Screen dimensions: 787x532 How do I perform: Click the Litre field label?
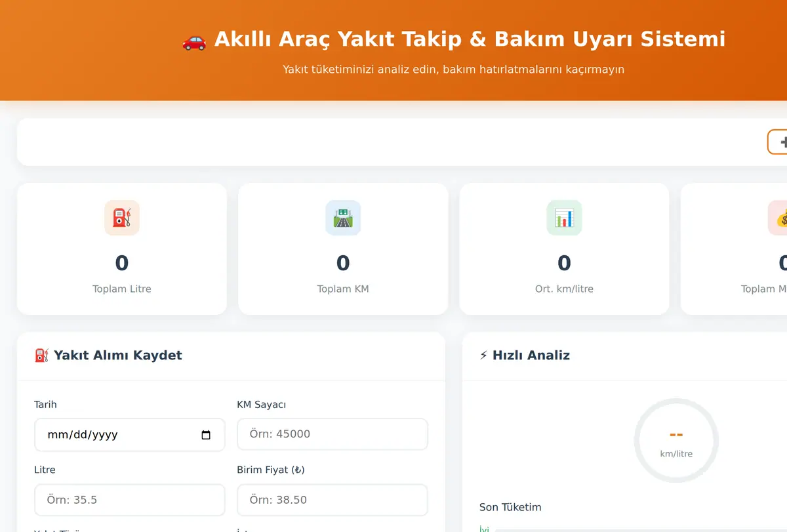45,470
